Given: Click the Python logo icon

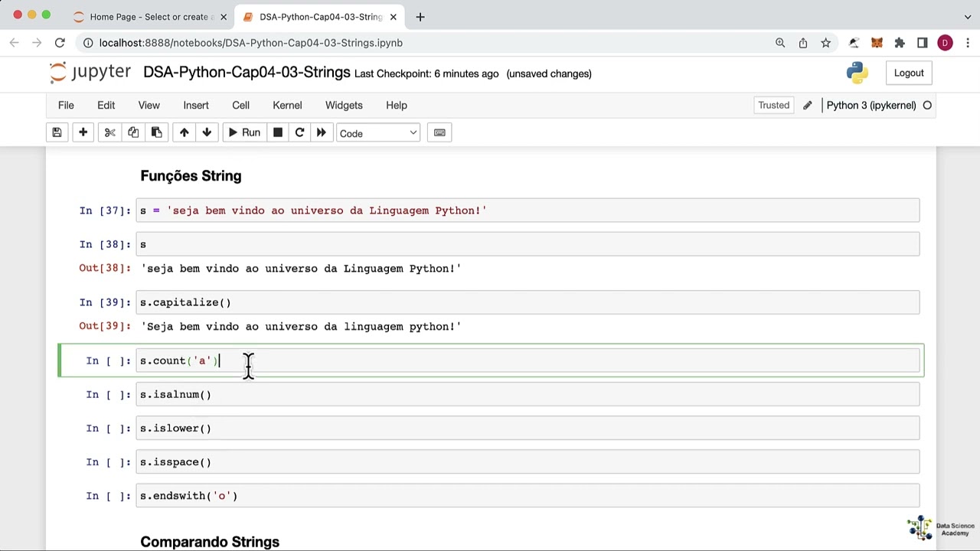Looking at the screenshot, I should pos(857,73).
